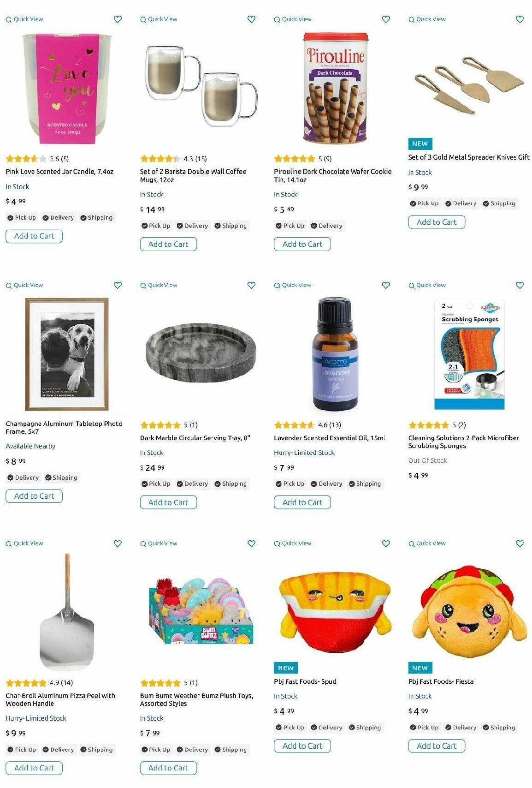This screenshot has width=532, height=788.
Task: Add Pbj Fast Foods Spud to cart
Action: click(302, 746)
